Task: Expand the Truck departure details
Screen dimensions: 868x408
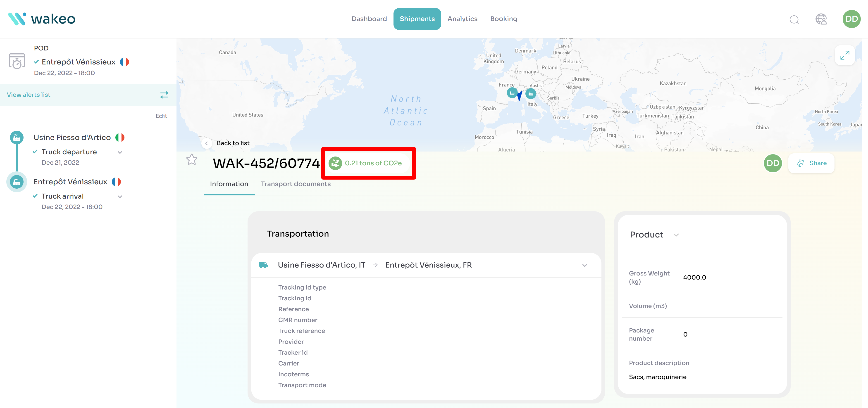Action: click(120, 152)
